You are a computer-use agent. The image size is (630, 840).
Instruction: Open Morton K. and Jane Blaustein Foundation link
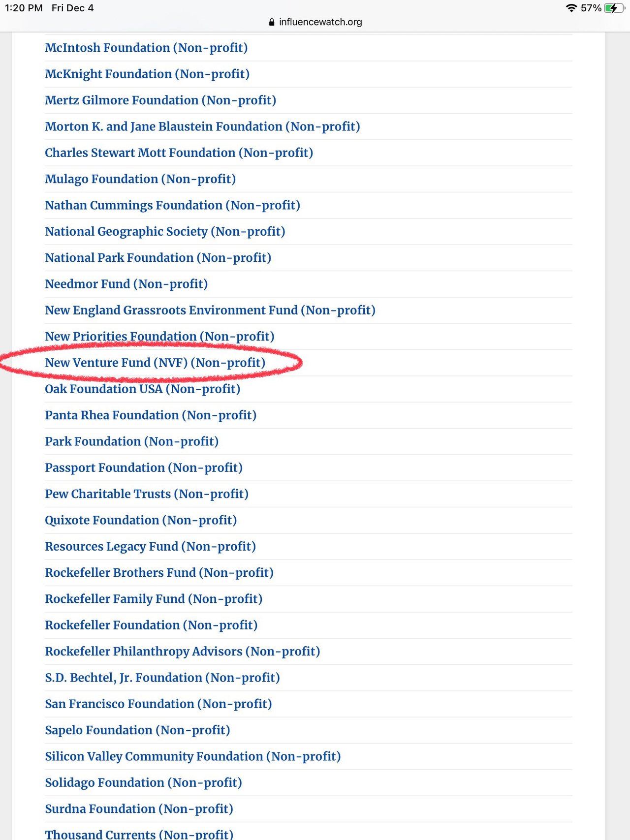202,126
